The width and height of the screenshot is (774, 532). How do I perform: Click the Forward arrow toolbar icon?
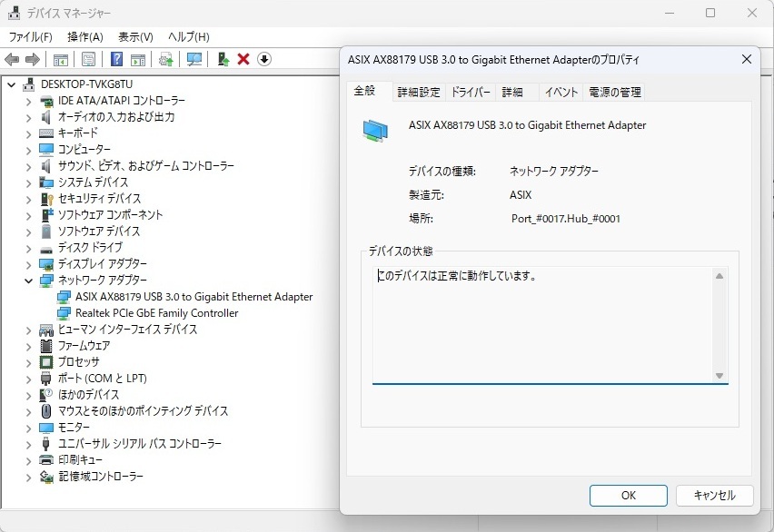pos(33,60)
